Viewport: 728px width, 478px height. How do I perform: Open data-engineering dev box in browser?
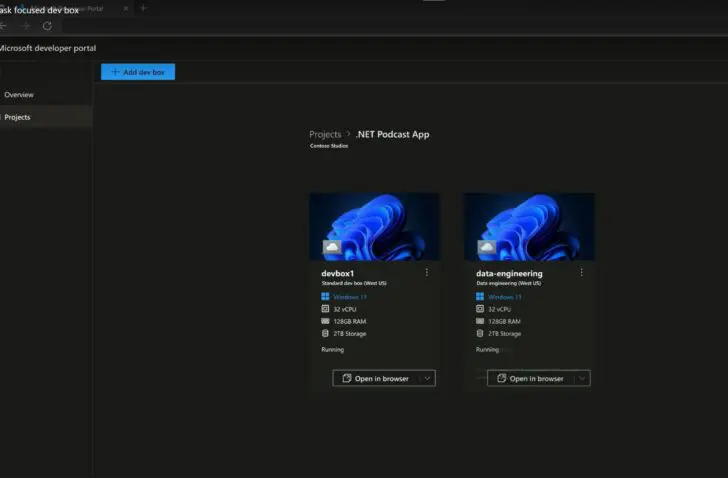(531, 378)
